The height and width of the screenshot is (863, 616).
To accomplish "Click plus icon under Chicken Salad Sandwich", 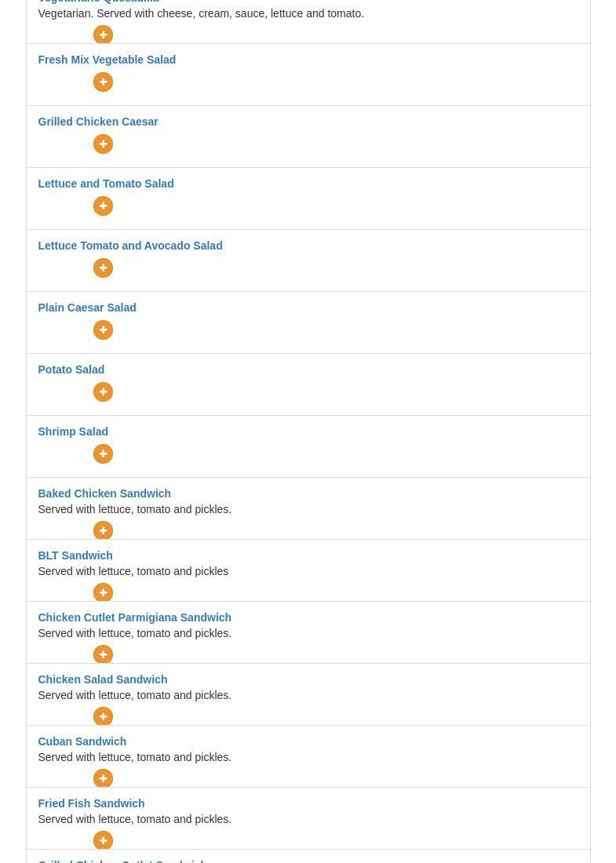I will [x=103, y=716].
